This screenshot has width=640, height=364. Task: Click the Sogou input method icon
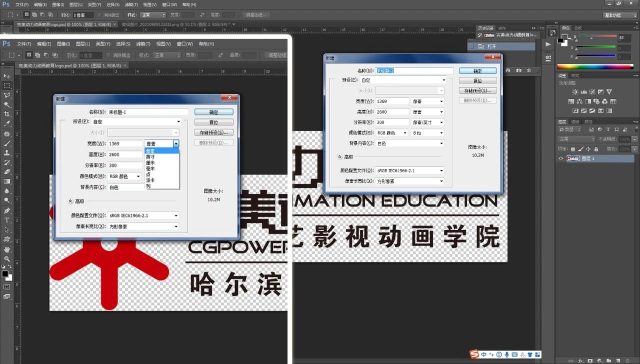click(474, 354)
